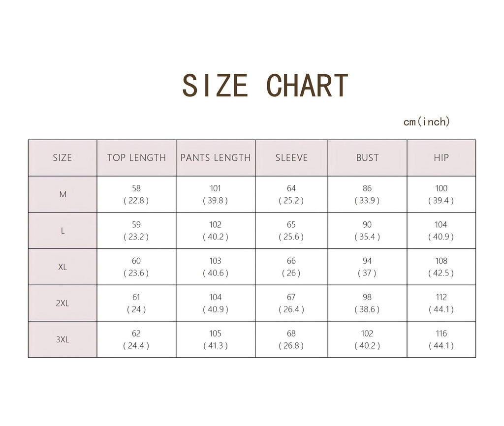Select the HIP column header

(441, 158)
